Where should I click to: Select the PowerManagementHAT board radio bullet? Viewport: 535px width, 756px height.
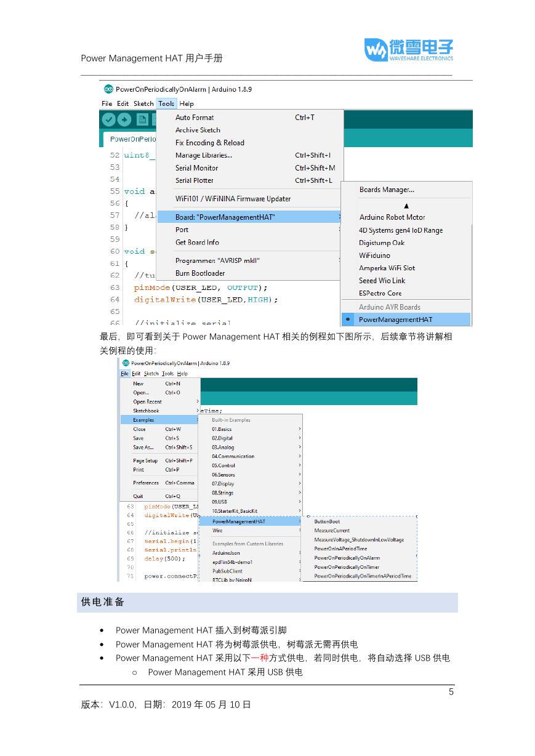(348, 320)
